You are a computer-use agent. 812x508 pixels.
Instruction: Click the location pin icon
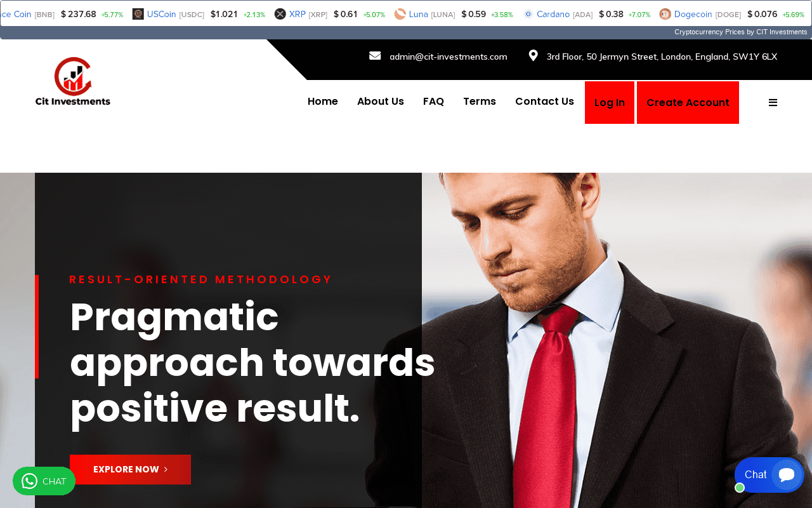533,56
